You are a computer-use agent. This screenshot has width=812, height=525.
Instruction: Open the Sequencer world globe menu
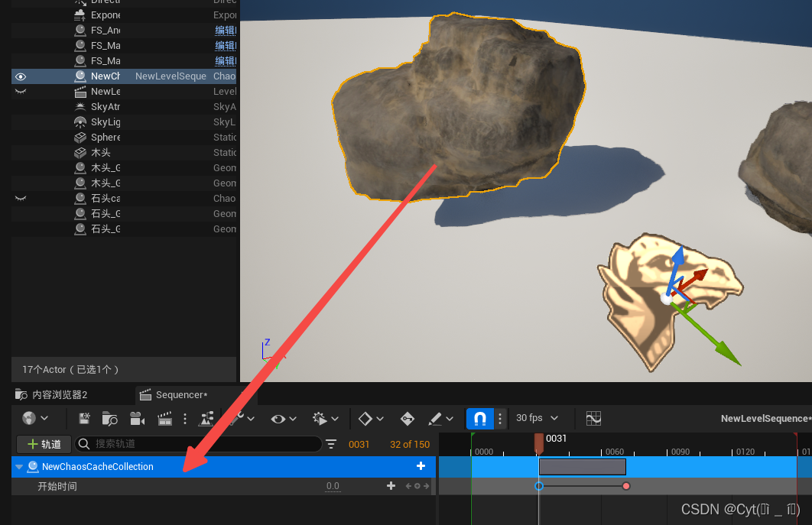click(x=35, y=418)
